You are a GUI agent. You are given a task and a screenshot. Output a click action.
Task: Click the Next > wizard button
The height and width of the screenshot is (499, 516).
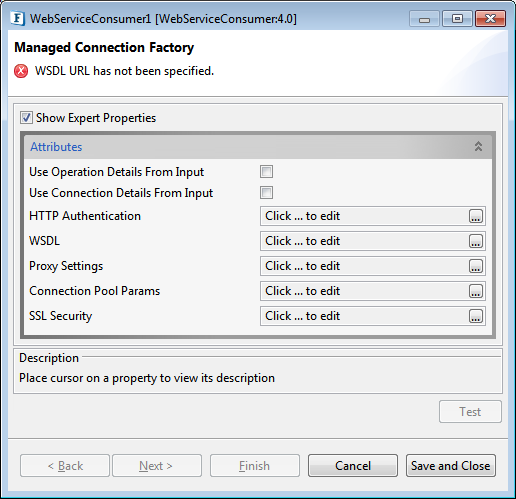click(x=157, y=466)
